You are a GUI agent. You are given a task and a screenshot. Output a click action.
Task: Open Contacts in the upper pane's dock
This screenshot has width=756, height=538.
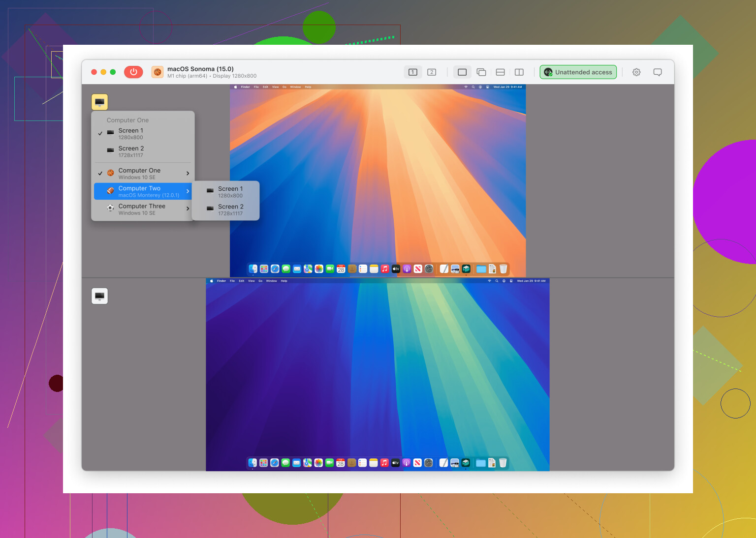[x=352, y=269]
